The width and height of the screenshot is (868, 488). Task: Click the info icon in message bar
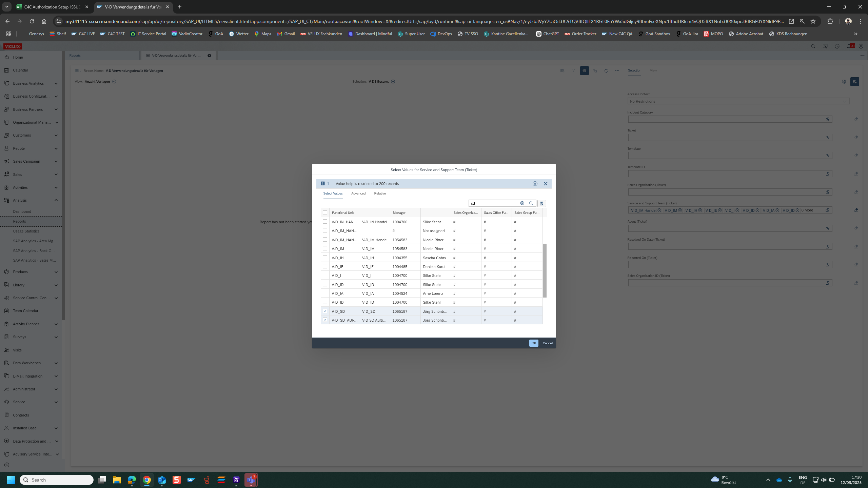pos(323,184)
